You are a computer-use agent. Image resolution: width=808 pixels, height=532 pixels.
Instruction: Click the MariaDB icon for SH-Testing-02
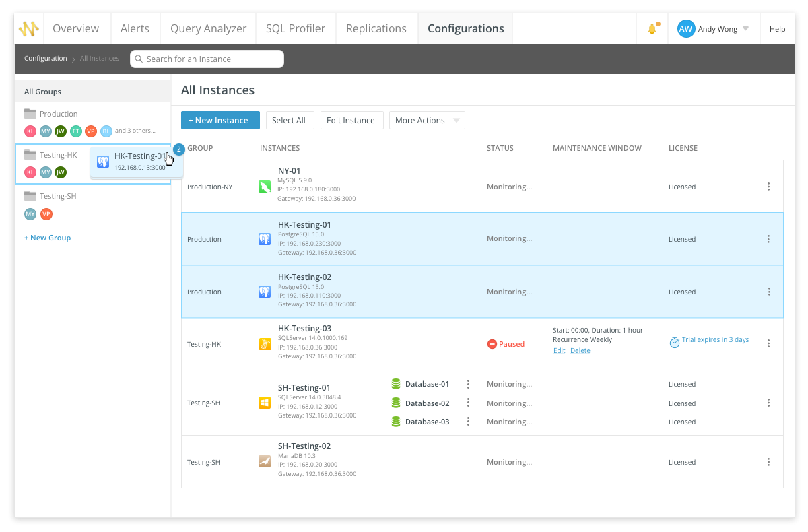click(x=265, y=462)
